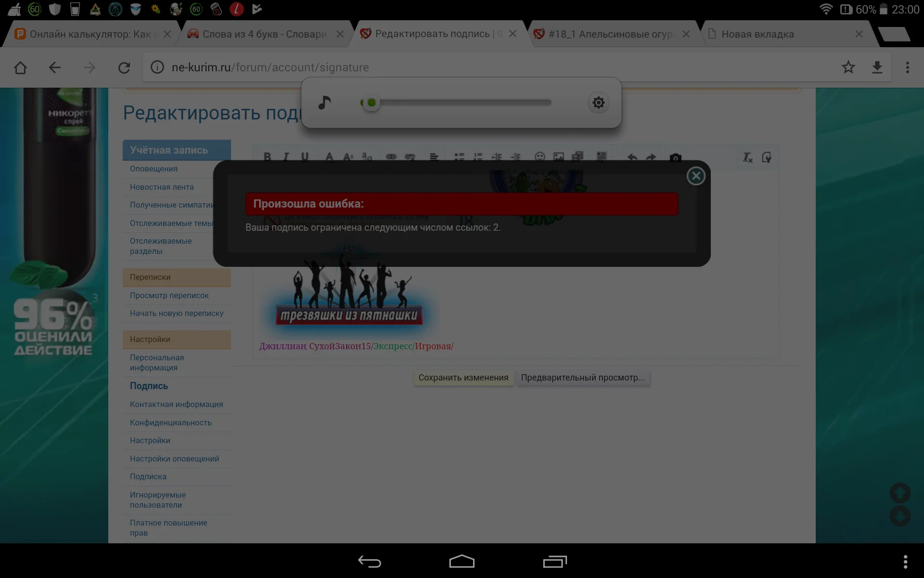The image size is (924, 578).
Task: Click the camera icon in editor toolbar
Action: pyautogui.click(x=675, y=158)
